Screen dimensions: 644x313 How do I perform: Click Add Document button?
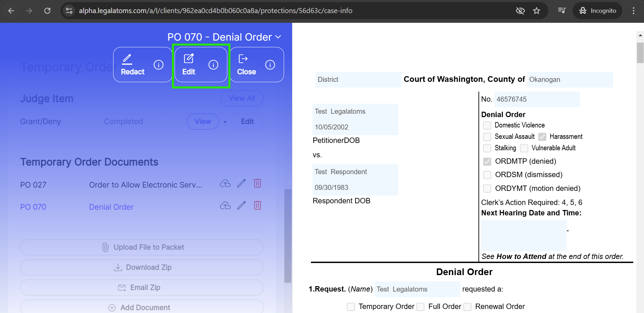click(x=142, y=307)
